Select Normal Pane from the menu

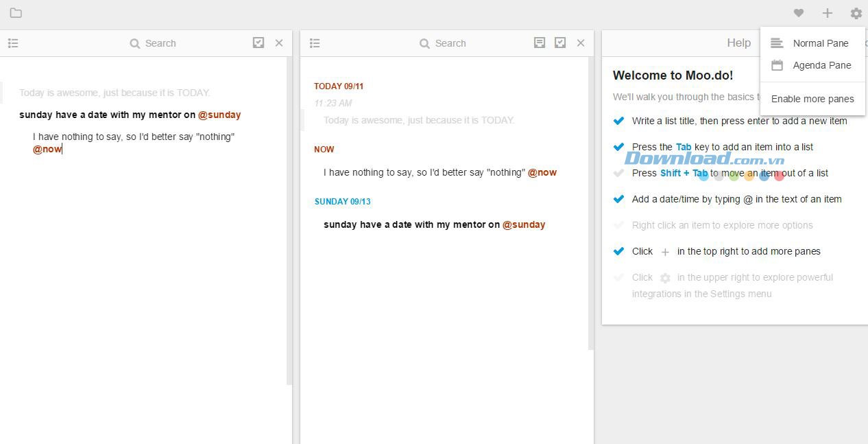(x=820, y=43)
